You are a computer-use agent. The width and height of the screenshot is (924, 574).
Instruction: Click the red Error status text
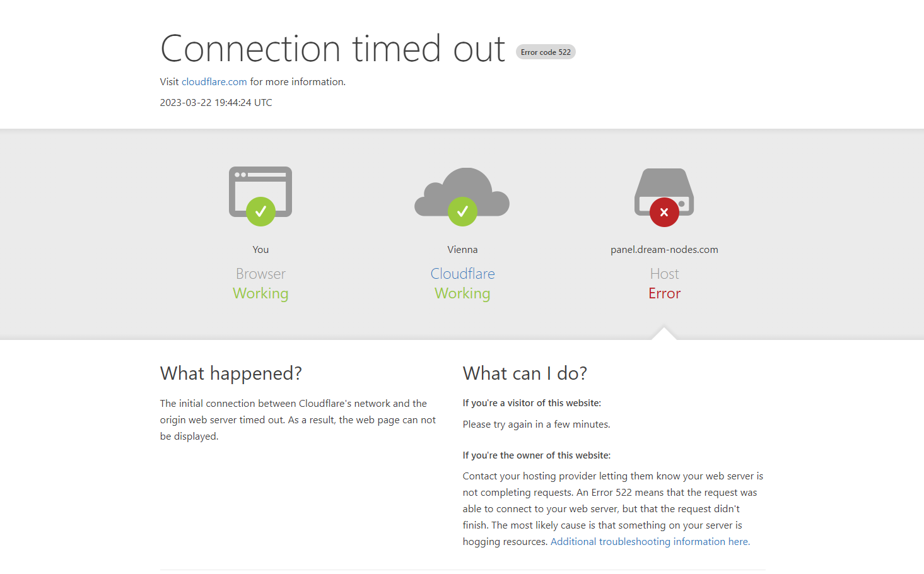[664, 293]
